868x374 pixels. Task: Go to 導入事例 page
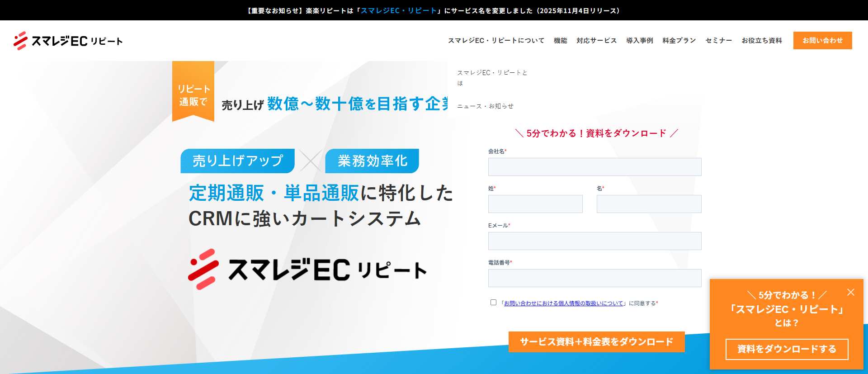pyautogui.click(x=639, y=41)
